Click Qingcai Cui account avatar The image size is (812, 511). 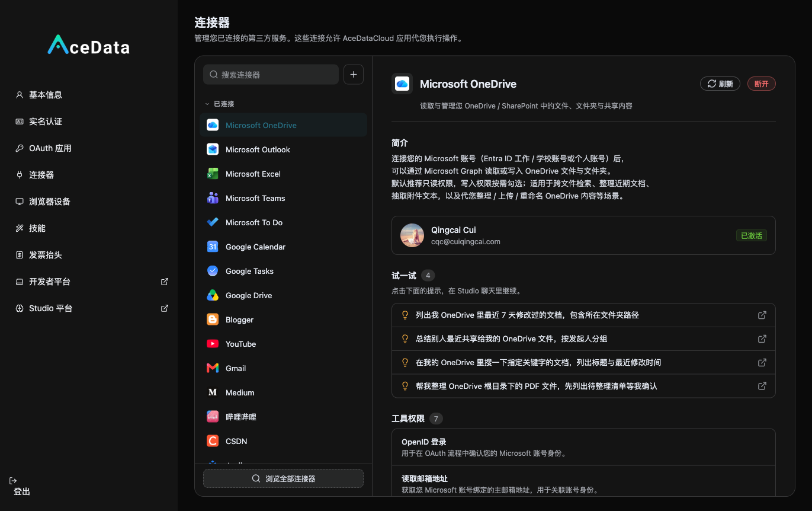pyautogui.click(x=412, y=235)
